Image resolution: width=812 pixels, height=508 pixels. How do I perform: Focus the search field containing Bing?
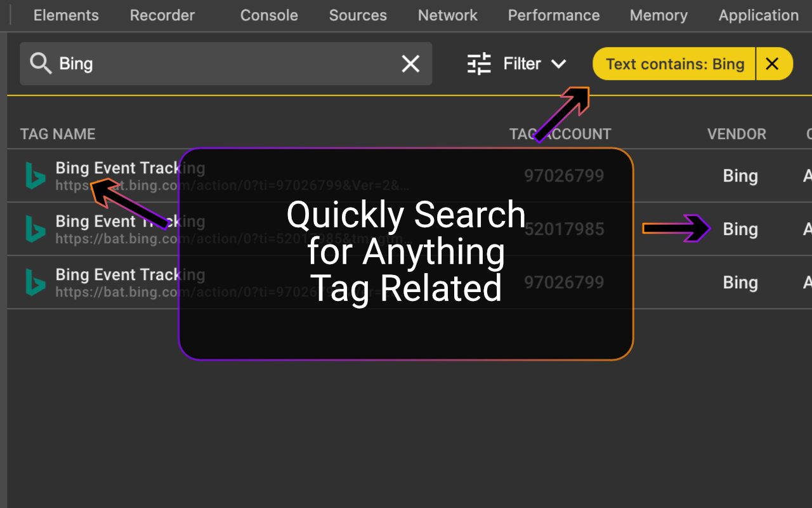pyautogui.click(x=226, y=63)
